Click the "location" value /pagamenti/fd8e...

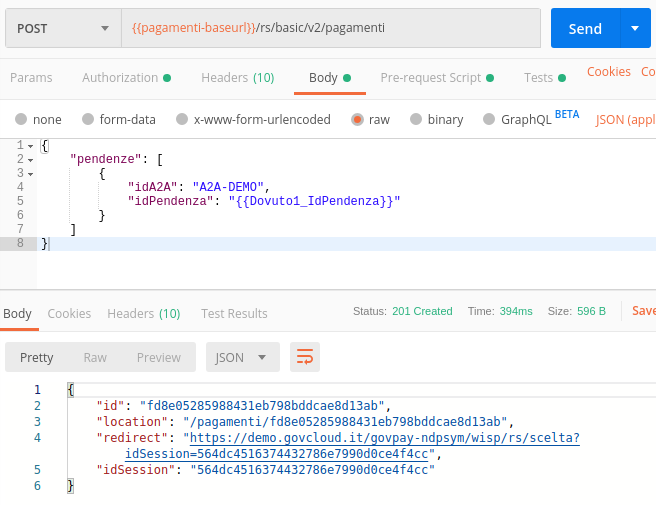[345, 421]
